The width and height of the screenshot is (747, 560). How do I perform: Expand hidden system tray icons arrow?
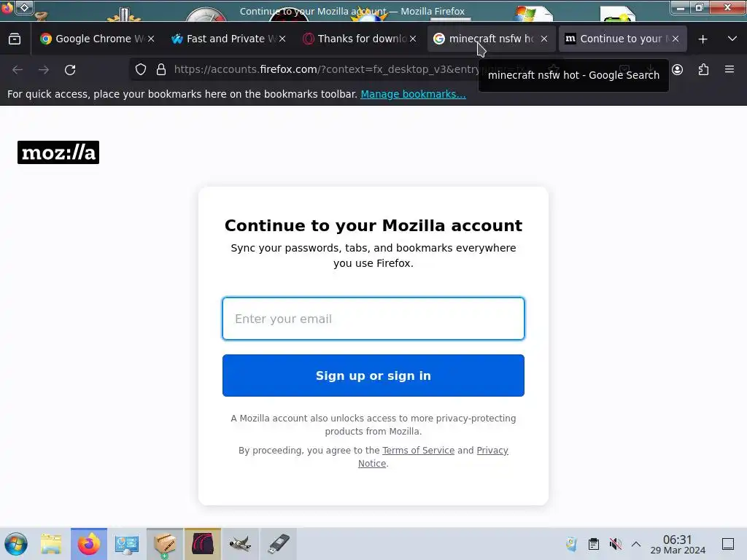(x=636, y=544)
